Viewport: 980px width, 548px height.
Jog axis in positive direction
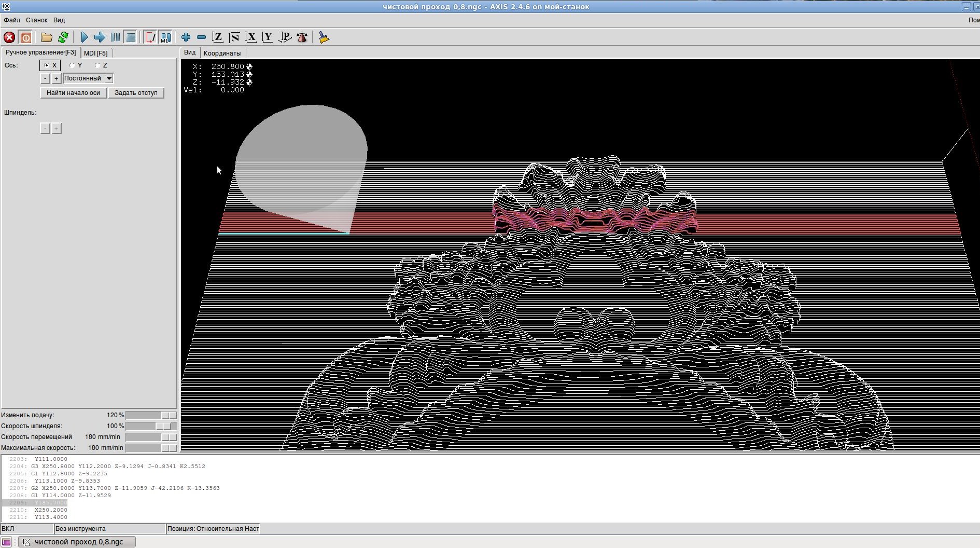[x=57, y=78]
